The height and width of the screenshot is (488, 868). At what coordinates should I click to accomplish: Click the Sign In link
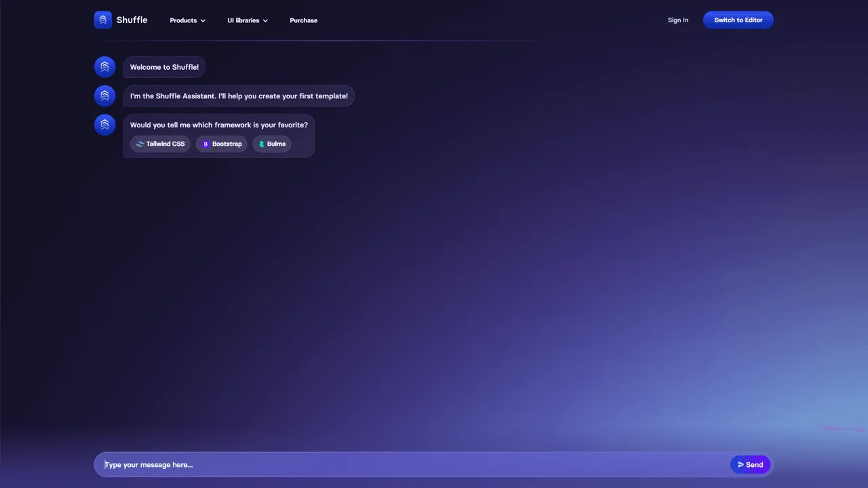click(678, 20)
